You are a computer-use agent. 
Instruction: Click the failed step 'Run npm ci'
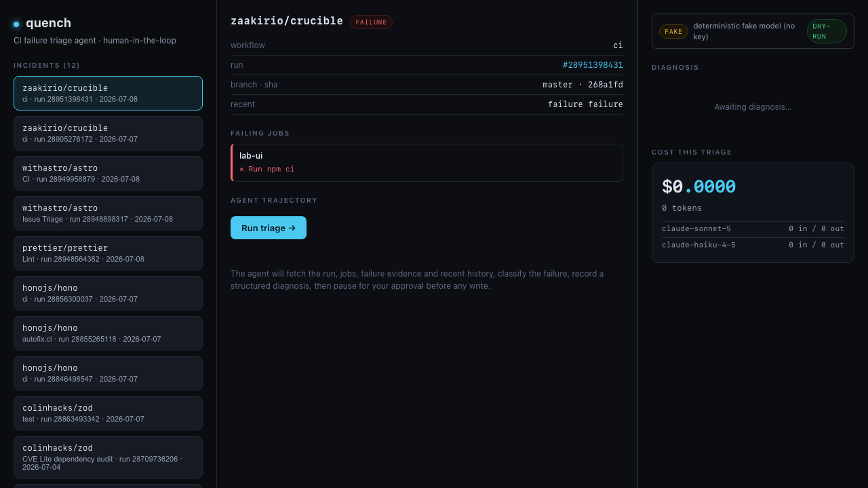pyautogui.click(x=267, y=169)
